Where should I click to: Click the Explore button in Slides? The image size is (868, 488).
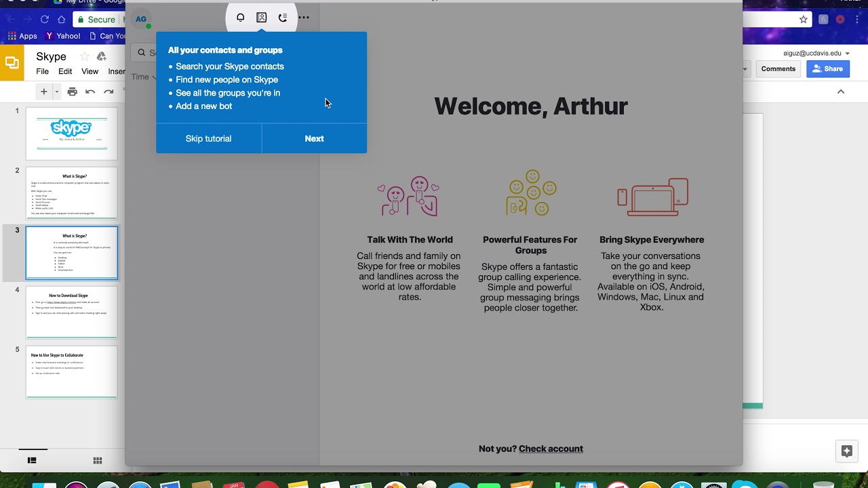click(846, 451)
